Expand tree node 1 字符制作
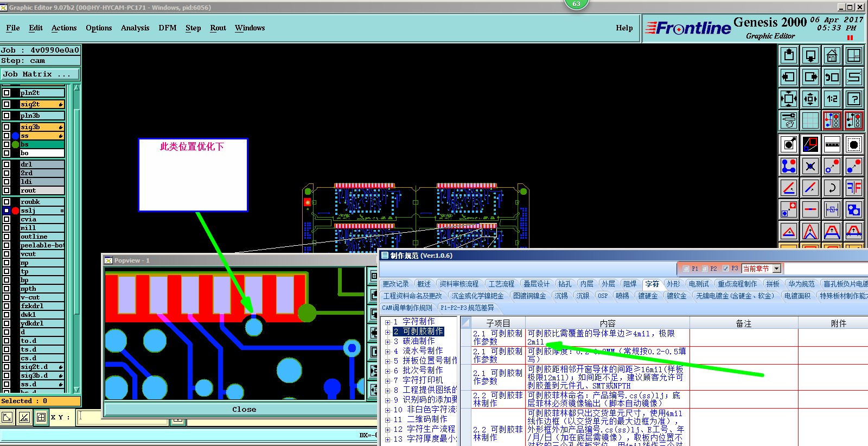868x446 pixels. coord(387,322)
